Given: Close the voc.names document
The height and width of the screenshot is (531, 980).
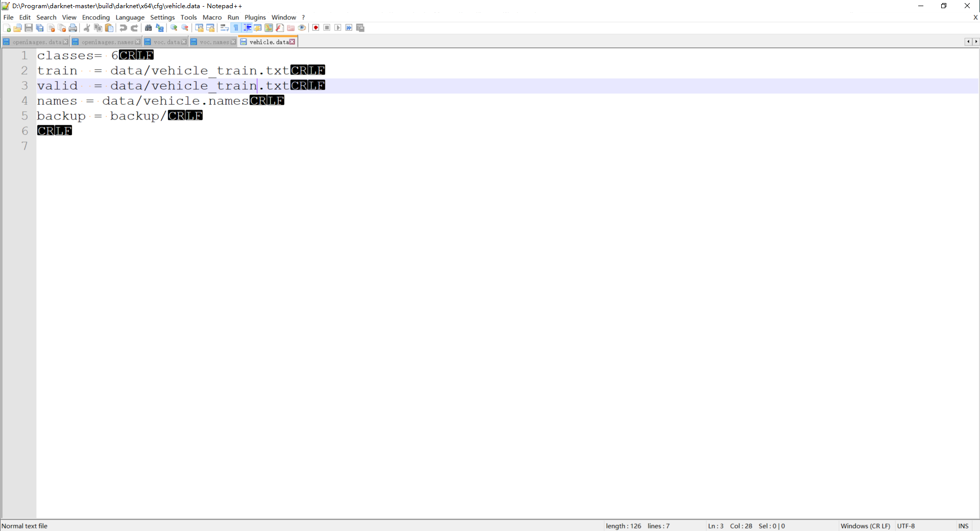Looking at the screenshot, I should click(233, 42).
